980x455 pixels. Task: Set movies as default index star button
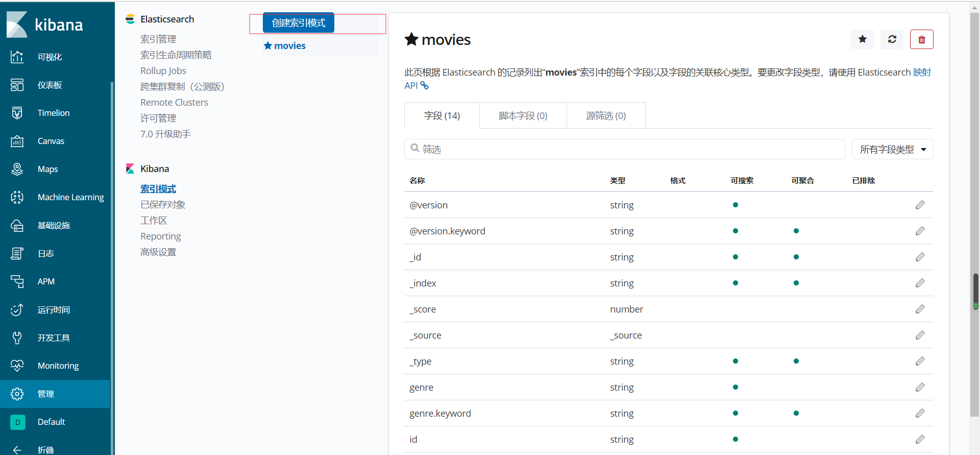pos(862,39)
